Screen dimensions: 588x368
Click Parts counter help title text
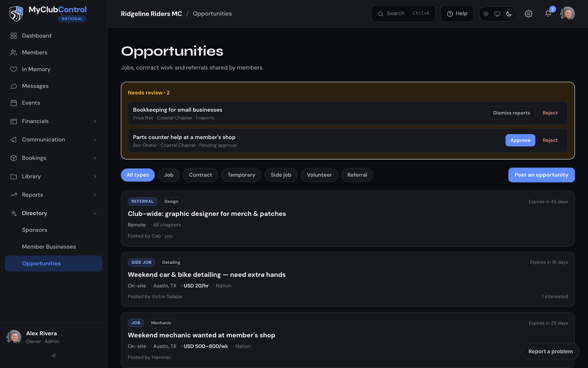coord(184,137)
